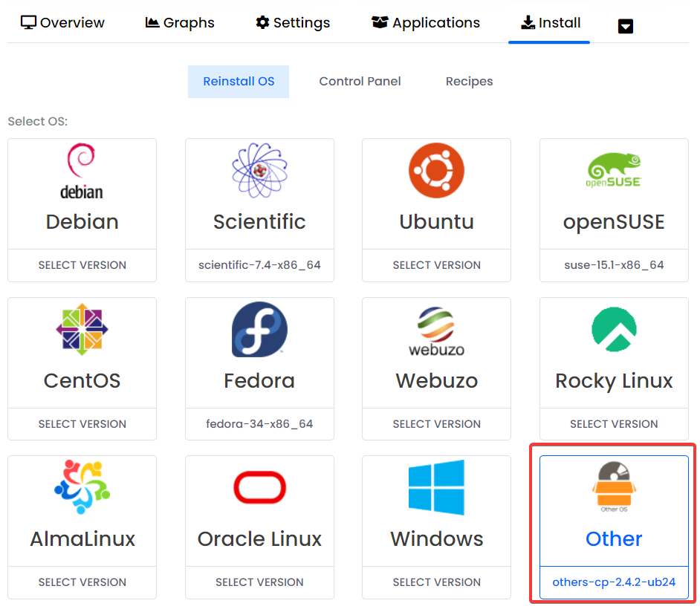700x612 pixels.
Task: Open CentOS SELECT VERSION dropdown
Action: pyautogui.click(x=82, y=424)
